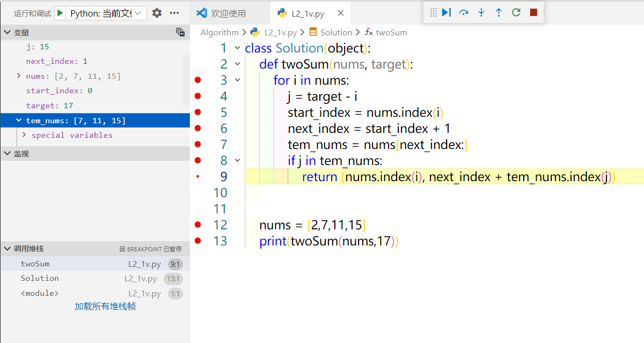Image resolution: width=644 pixels, height=343 pixels.
Task: Expand special variables under tem_nums
Action: [x=24, y=135]
